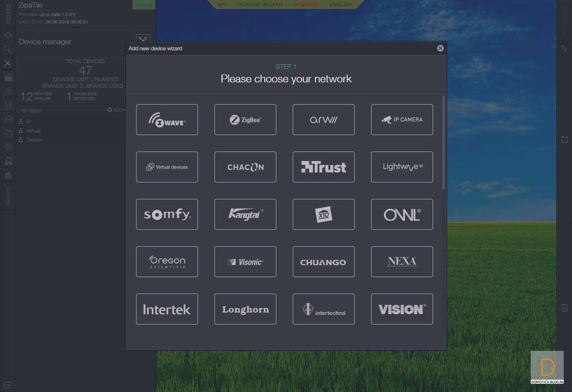
Task: Close the Add new device wizard
Action: pos(440,48)
